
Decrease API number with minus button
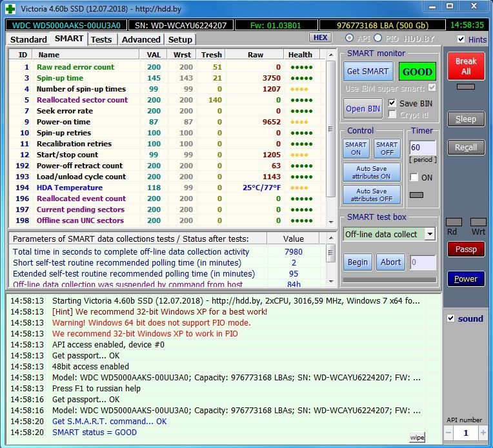[448, 433]
